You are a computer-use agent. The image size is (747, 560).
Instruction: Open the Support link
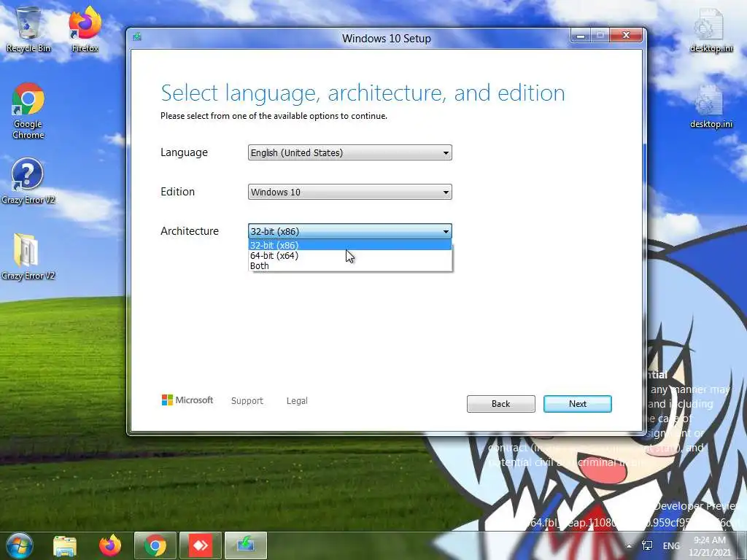(x=247, y=401)
